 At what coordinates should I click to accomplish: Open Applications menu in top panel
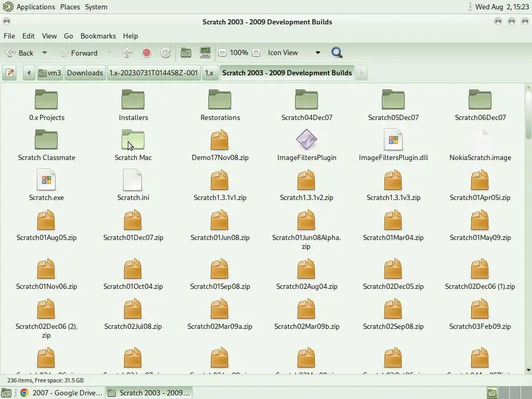(36, 7)
